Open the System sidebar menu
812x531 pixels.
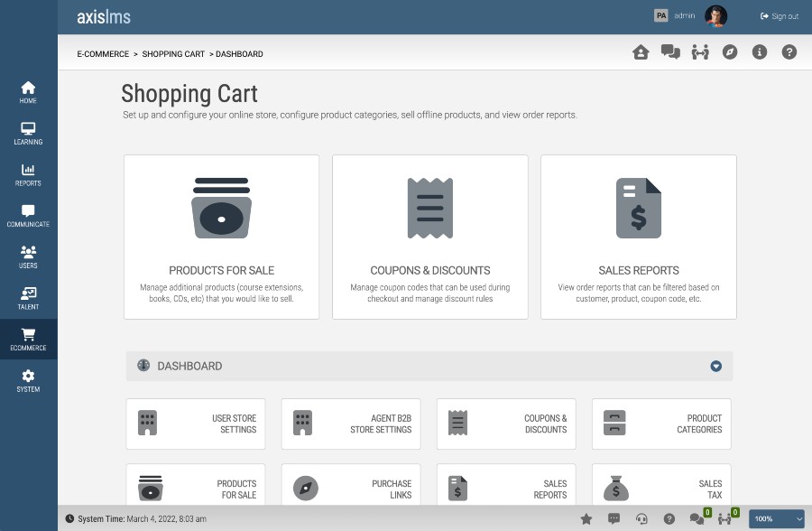(28, 381)
